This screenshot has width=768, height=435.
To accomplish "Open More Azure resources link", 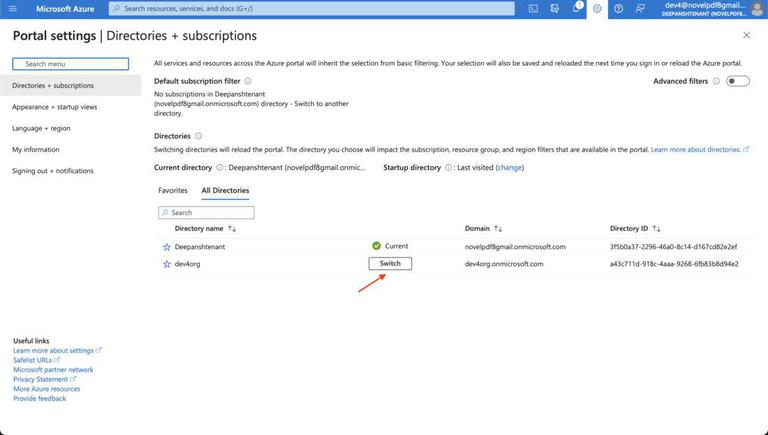I will pyautogui.click(x=47, y=389).
